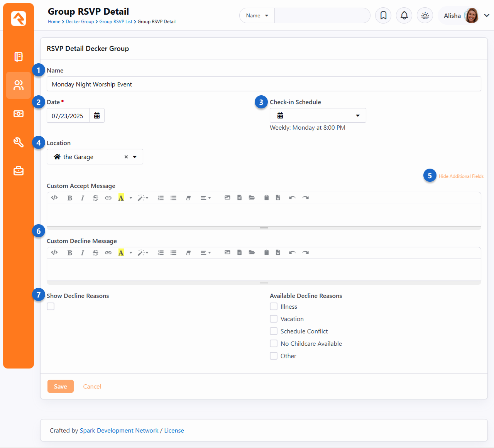Click the calendar icon next to Date
The image size is (494, 448).
[97, 116]
